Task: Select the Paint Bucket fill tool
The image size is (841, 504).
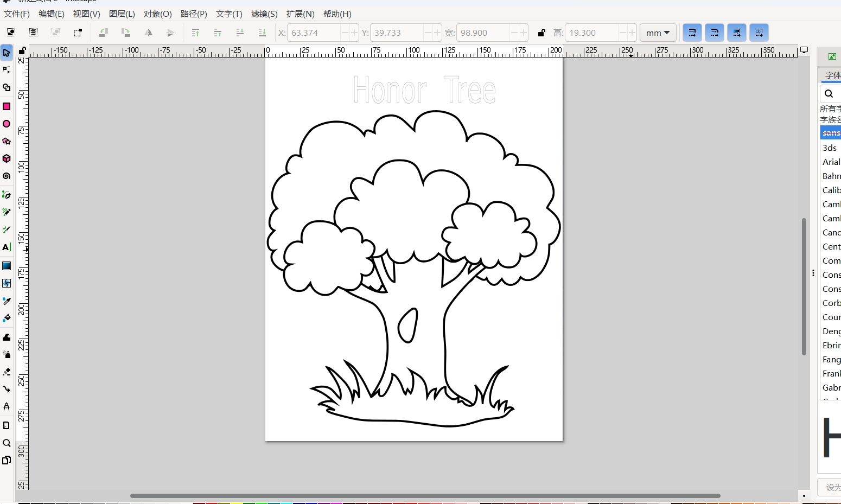Action: point(7,318)
